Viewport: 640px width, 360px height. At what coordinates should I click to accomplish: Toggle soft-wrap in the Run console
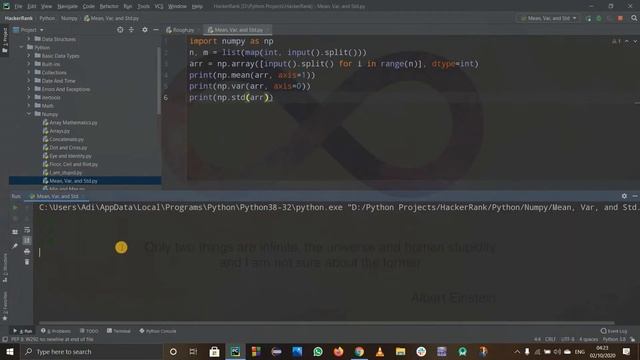point(27,230)
